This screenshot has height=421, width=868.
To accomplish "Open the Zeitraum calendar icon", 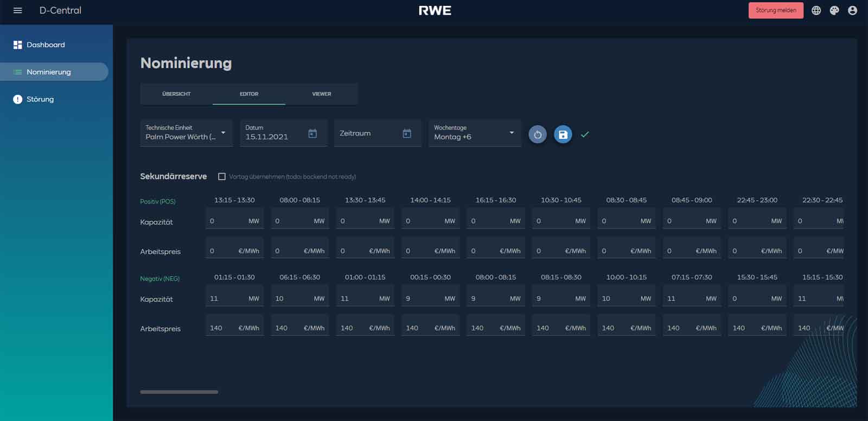I will [407, 133].
